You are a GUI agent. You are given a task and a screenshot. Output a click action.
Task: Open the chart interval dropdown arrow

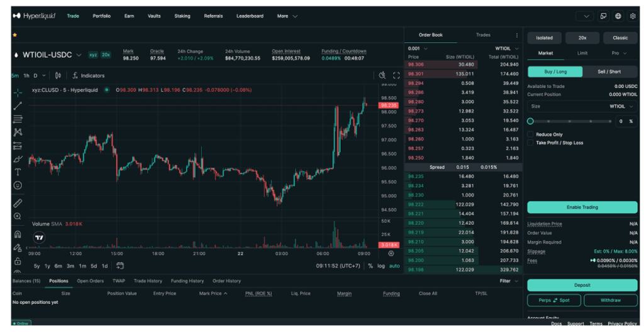coord(44,75)
